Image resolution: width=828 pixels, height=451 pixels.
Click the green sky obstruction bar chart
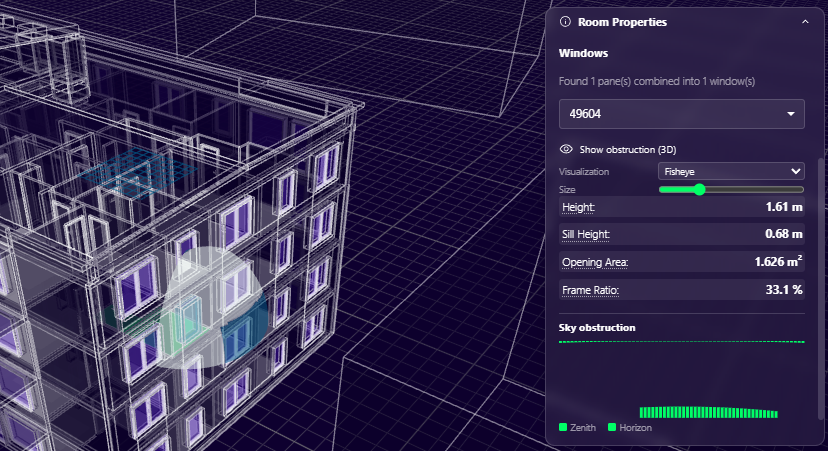[708, 412]
